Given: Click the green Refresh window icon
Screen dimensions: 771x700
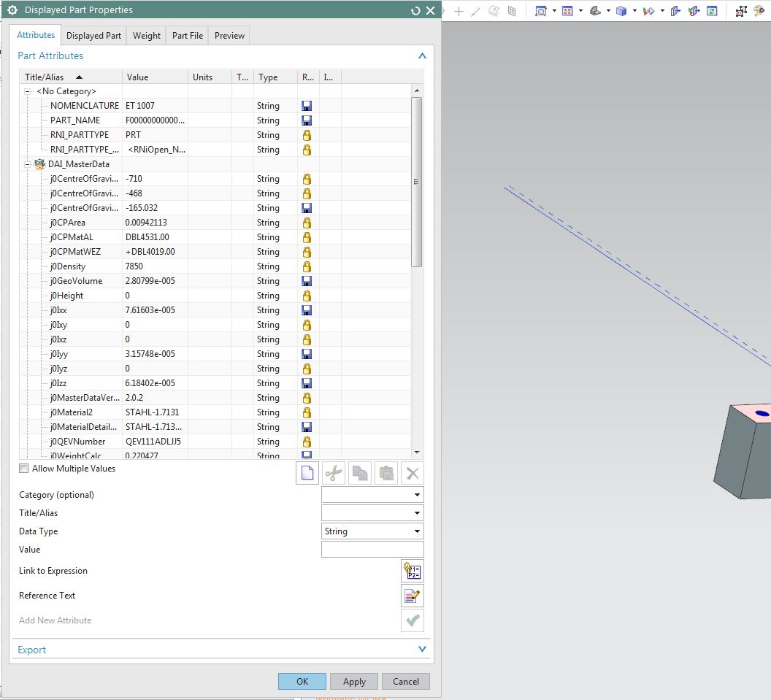Looking at the screenshot, I should click(x=712, y=11).
